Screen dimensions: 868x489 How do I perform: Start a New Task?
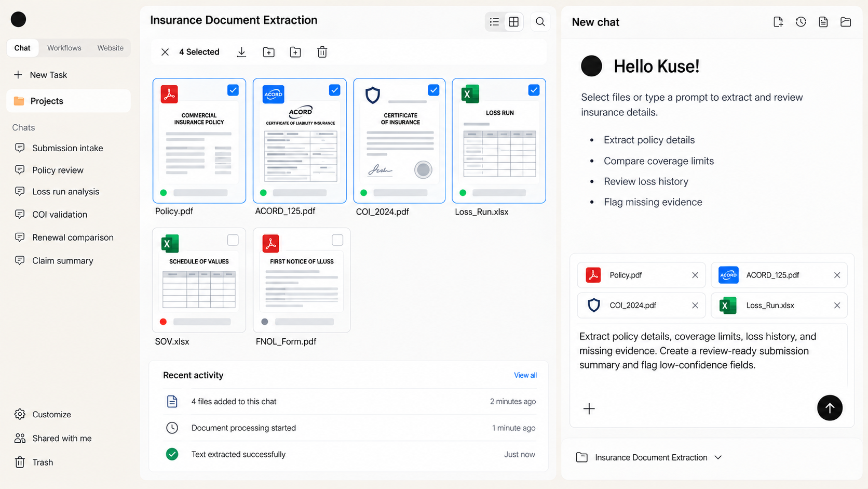(40, 75)
